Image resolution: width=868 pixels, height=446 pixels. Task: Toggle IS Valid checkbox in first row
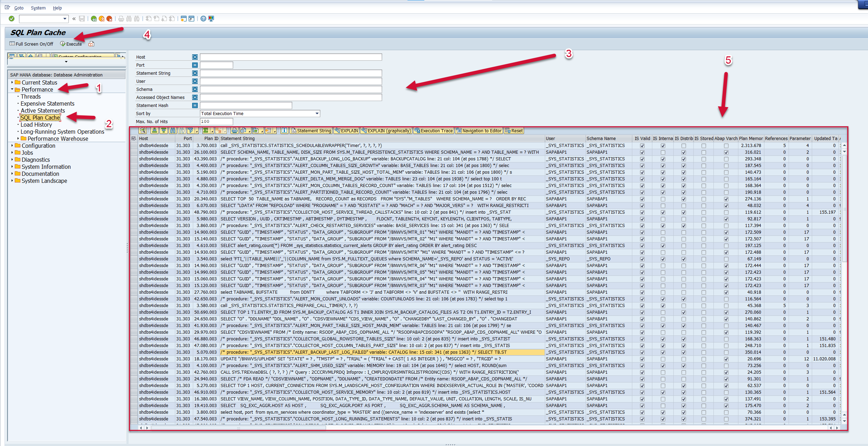point(642,146)
